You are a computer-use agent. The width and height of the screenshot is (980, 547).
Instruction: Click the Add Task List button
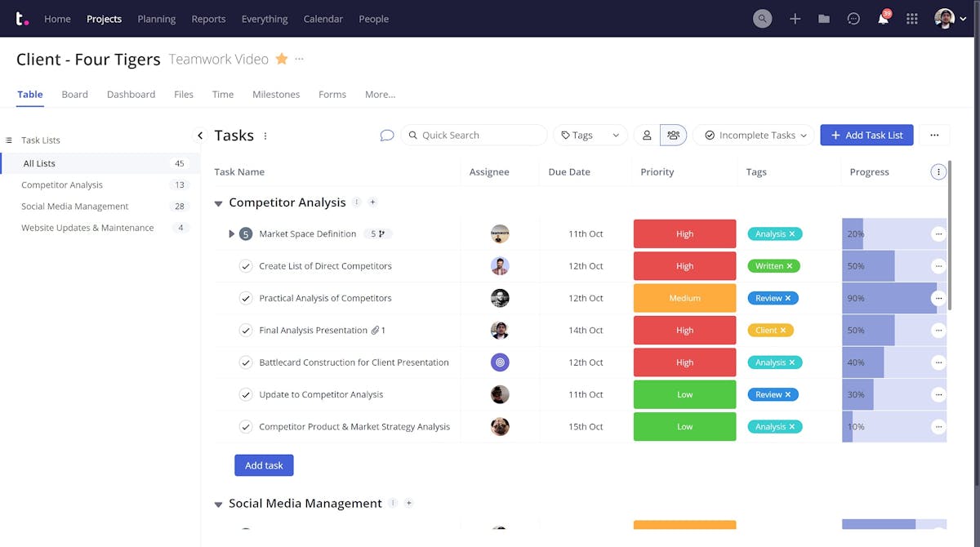click(866, 136)
